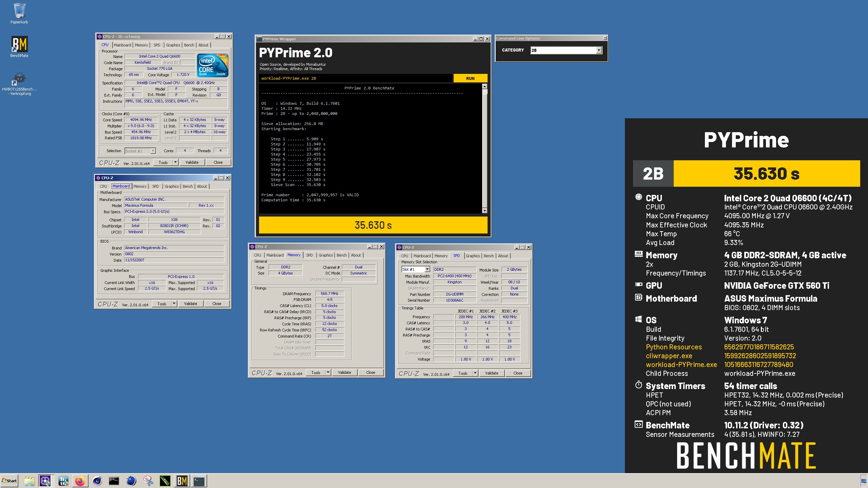
Task: Click the CPU icon in BenchMate panel
Action: point(638,197)
